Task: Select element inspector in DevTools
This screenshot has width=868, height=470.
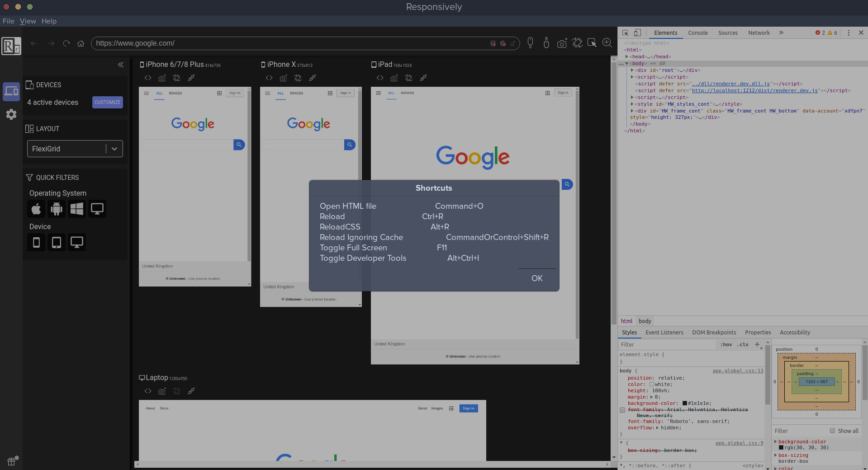Action: (x=626, y=33)
